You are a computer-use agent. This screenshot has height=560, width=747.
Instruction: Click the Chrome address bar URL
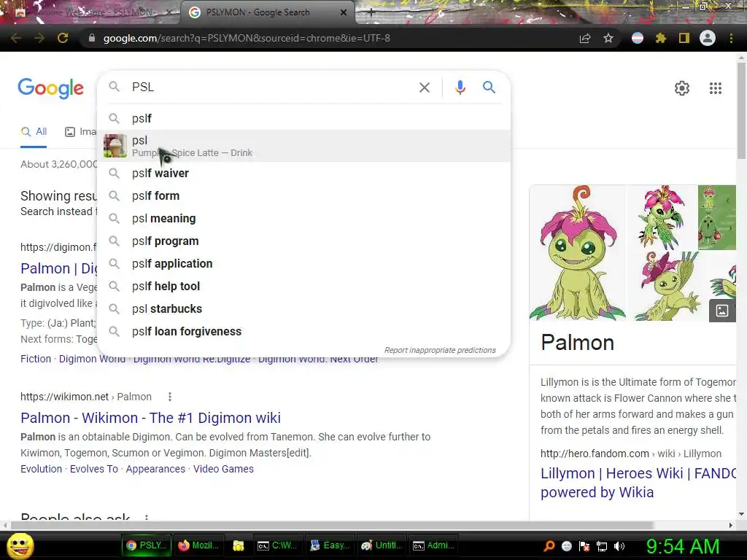coord(247,38)
